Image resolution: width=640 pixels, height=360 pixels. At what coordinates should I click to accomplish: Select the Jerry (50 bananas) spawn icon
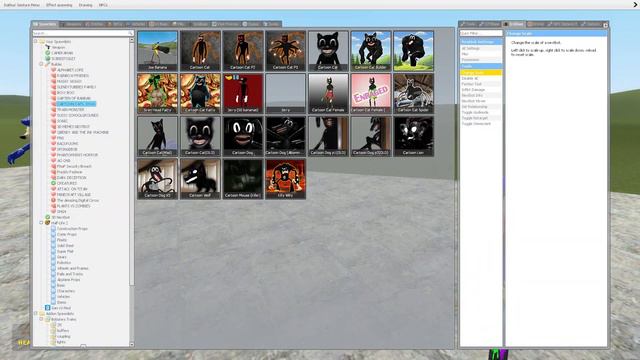pyautogui.click(x=243, y=93)
